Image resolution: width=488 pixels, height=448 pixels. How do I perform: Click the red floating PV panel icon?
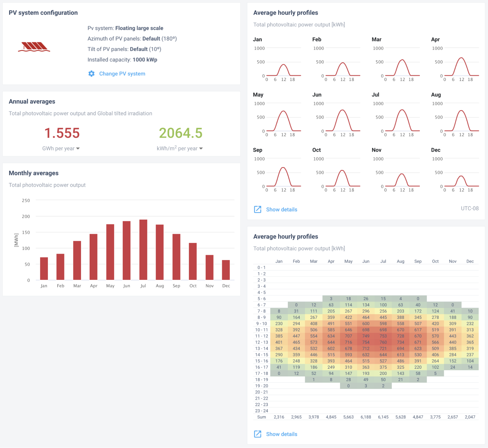[34, 47]
